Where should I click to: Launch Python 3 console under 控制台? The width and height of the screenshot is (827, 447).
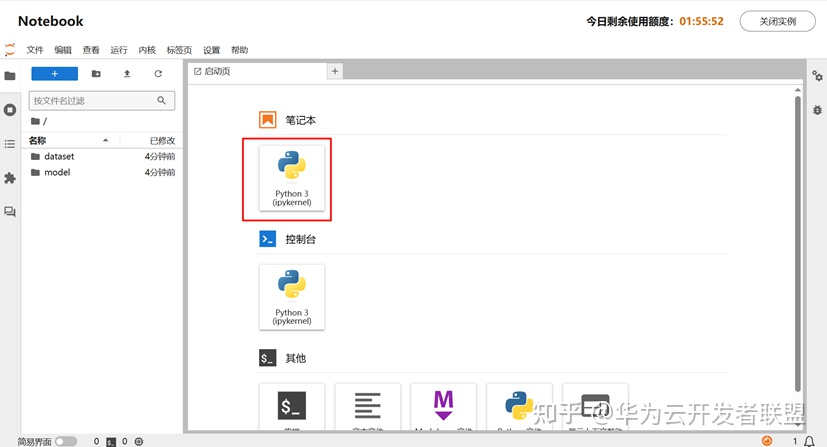(x=291, y=297)
